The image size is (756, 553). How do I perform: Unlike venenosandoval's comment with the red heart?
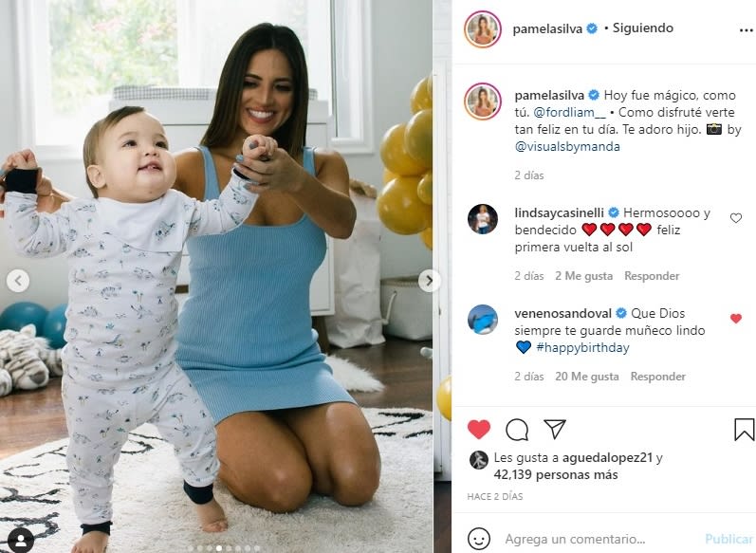[x=736, y=318]
